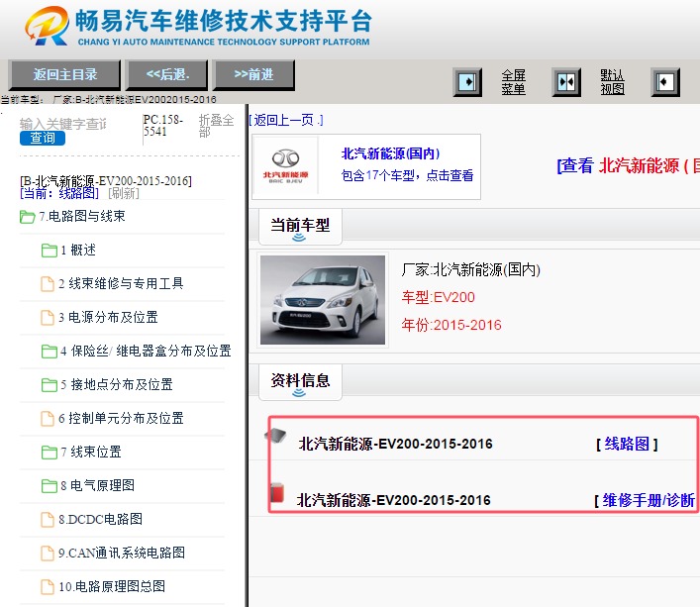
Task: Click the full-screen menu icon left of 全屏菜单
Action: 467,82
